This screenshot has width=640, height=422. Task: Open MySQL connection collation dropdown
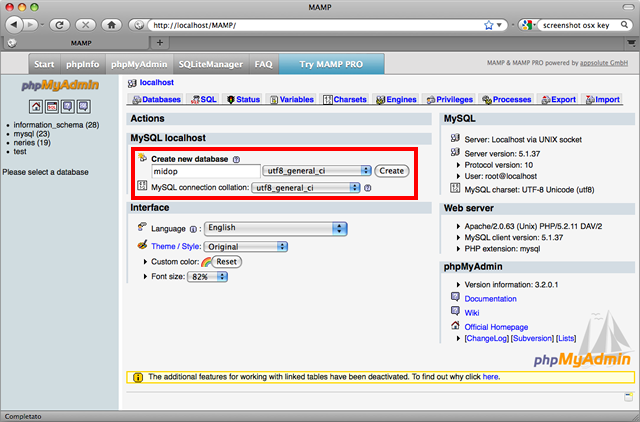(x=306, y=188)
